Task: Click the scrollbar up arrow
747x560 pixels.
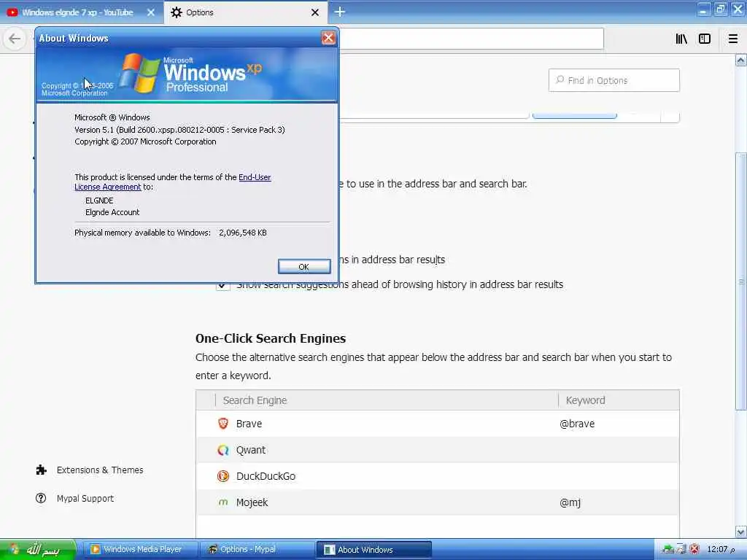Action: [740, 60]
